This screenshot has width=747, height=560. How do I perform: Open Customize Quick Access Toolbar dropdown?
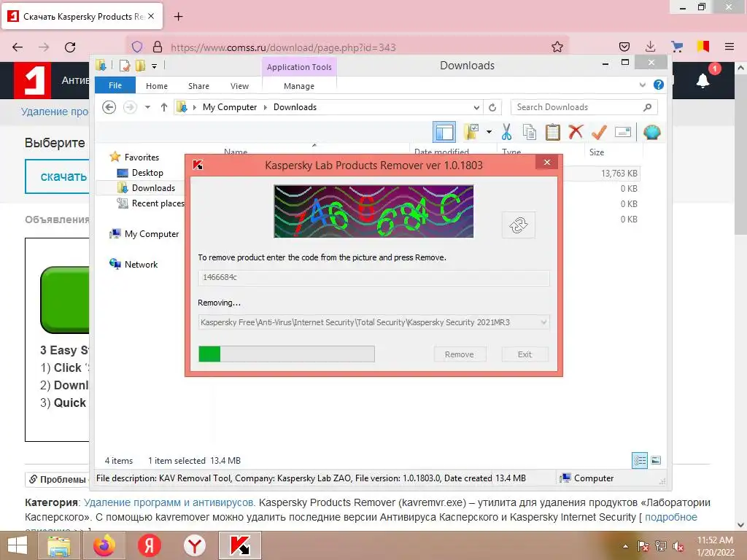point(155,66)
